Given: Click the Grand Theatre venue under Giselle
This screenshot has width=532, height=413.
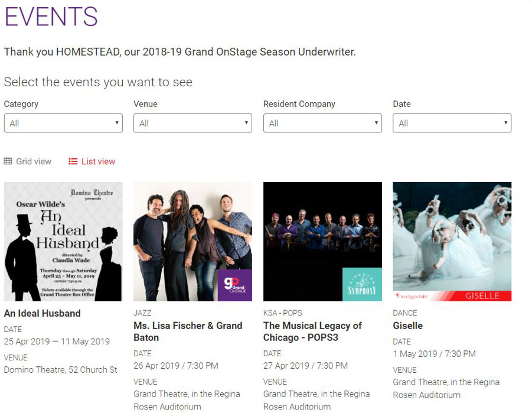Looking at the screenshot, I should (x=446, y=389).
